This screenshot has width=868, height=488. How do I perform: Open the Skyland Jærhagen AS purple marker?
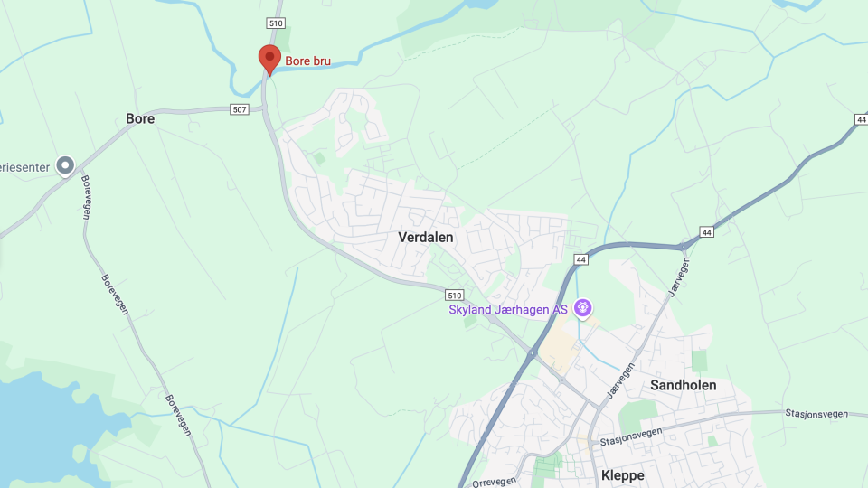(x=582, y=308)
